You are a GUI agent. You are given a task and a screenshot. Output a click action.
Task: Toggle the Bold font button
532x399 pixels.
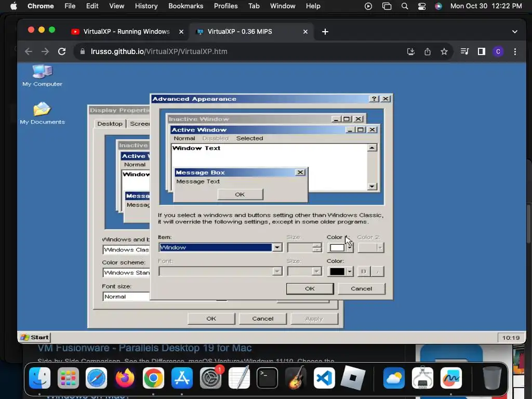point(364,271)
